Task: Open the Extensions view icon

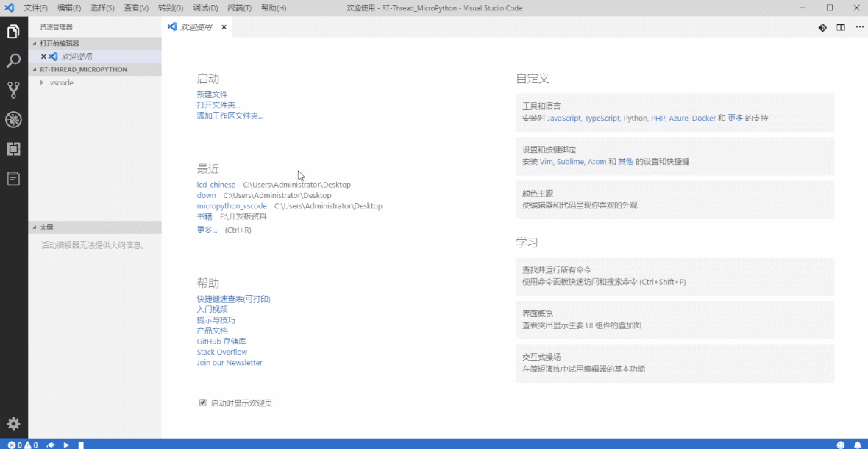Action: pos(13,149)
